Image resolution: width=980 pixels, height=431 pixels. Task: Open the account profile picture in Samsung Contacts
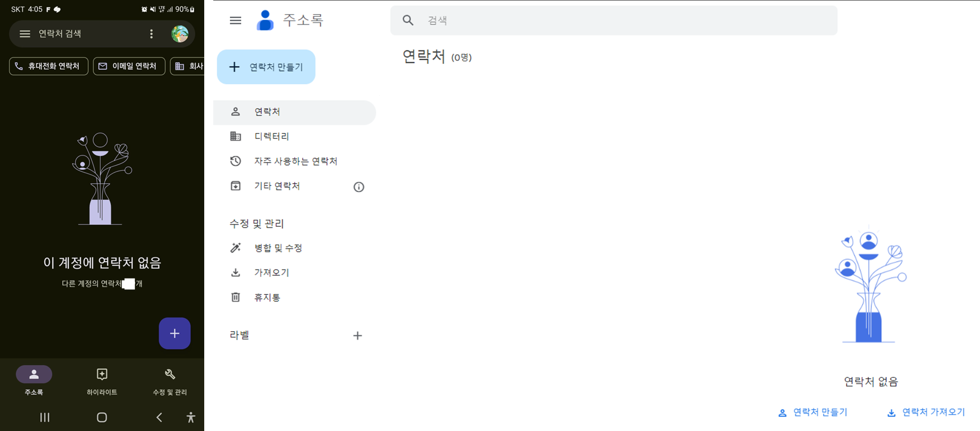tap(180, 34)
